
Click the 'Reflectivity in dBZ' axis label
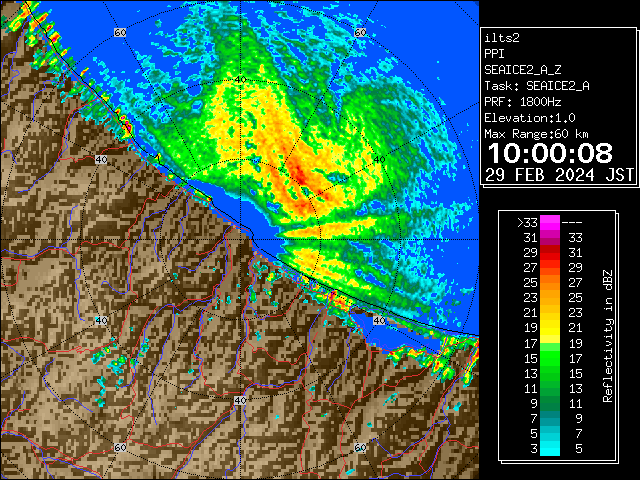608,336
